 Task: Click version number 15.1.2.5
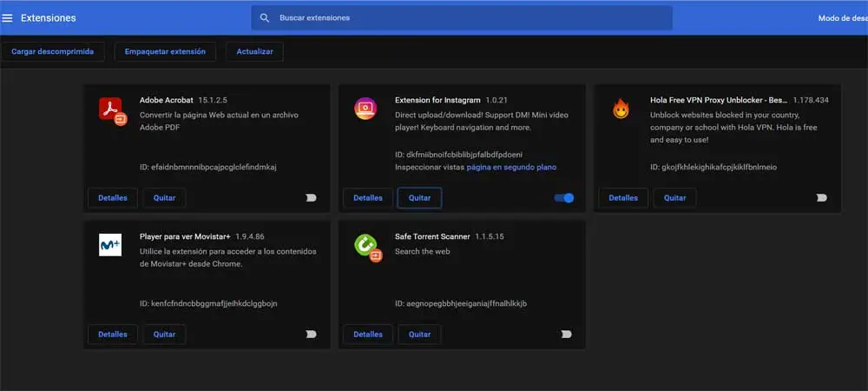point(213,100)
